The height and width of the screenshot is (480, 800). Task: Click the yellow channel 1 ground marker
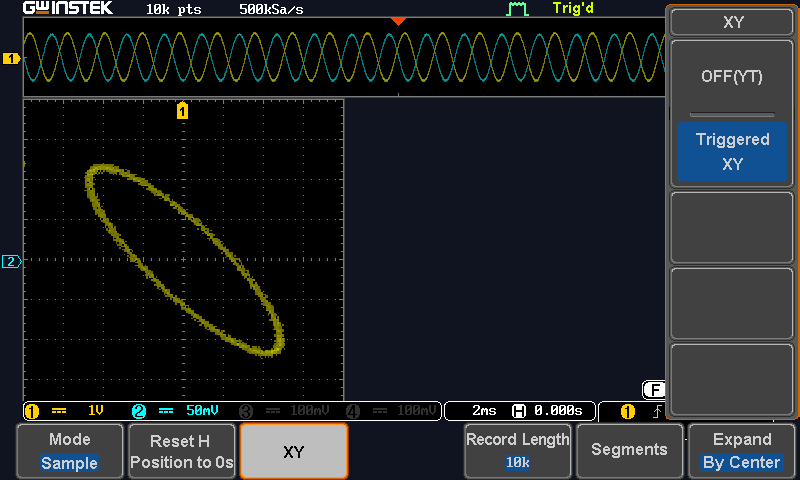pos(12,60)
